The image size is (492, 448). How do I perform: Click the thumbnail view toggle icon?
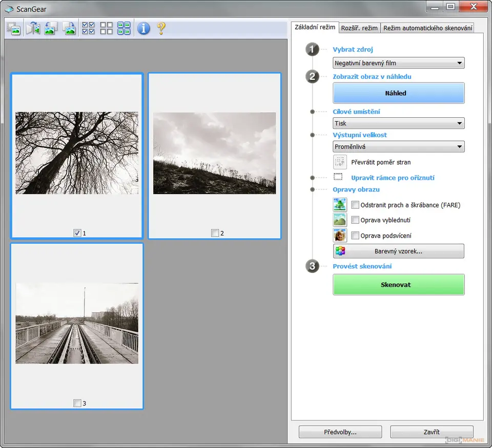coord(14,29)
